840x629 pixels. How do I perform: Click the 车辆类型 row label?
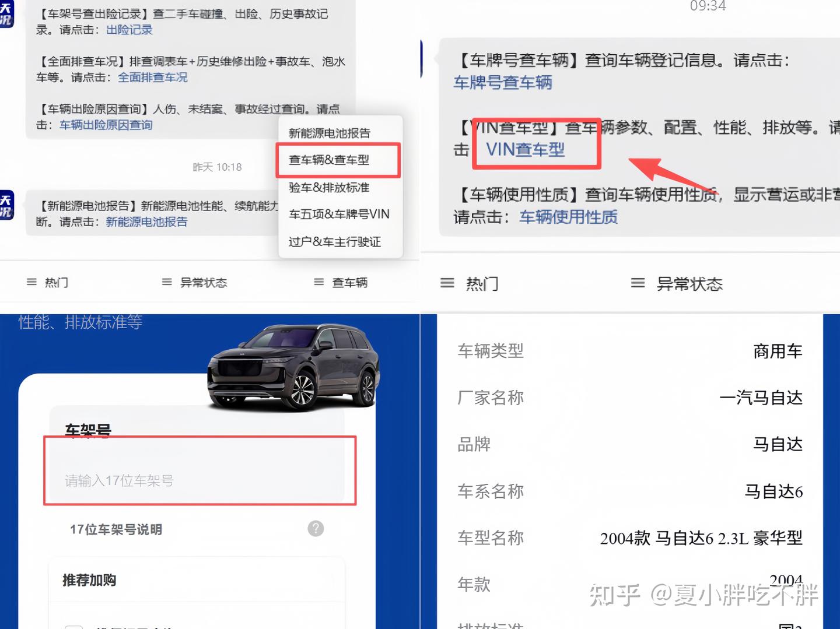pos(491,350)
